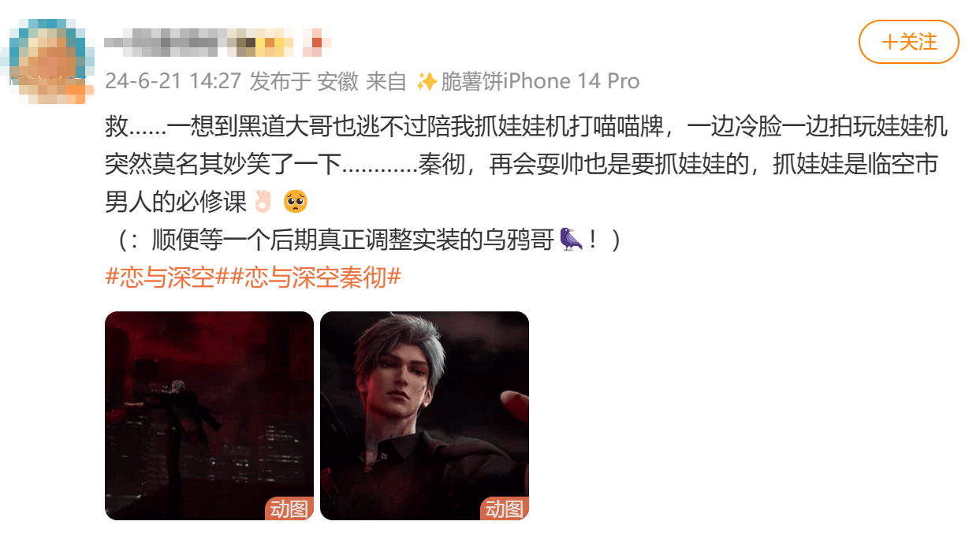
Task: Click the post timestamp 24-6-21 14:27
Action: [173, 81]
